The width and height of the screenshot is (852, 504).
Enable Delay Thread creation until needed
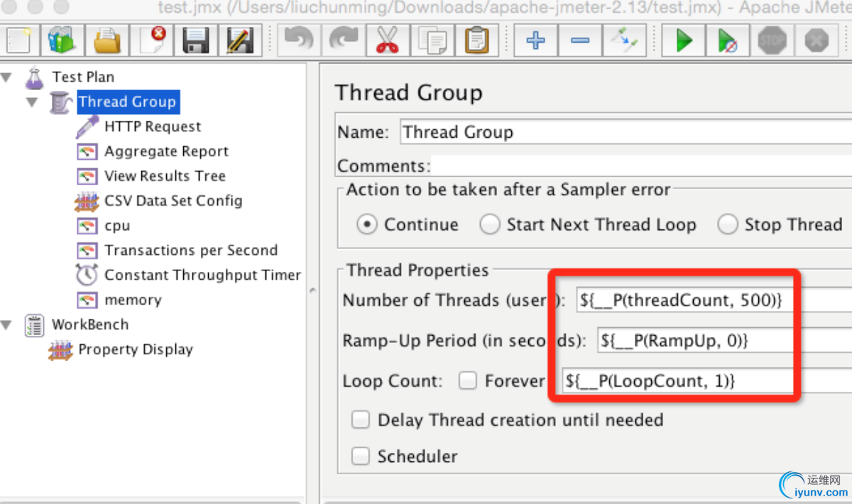pyautogui.click(x=361, y=420)
